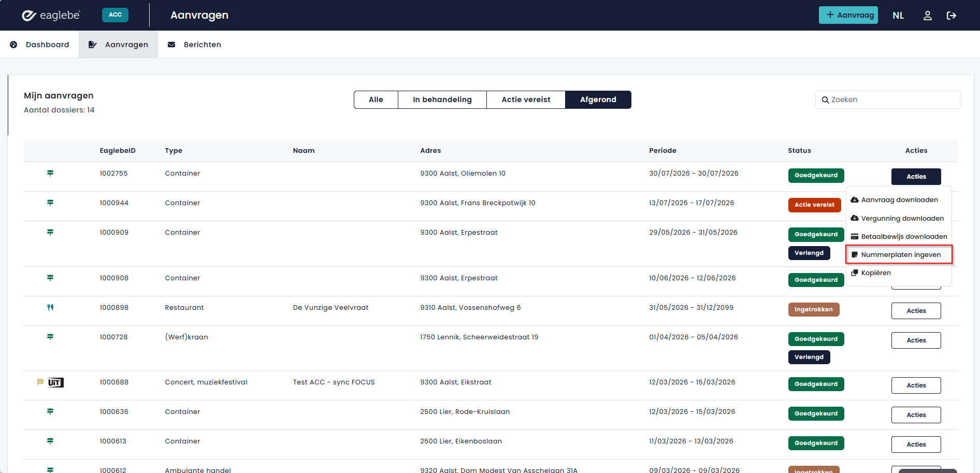
Task: Click Ingetrokken status badge of 1000898
Action: tap(814, 310)
